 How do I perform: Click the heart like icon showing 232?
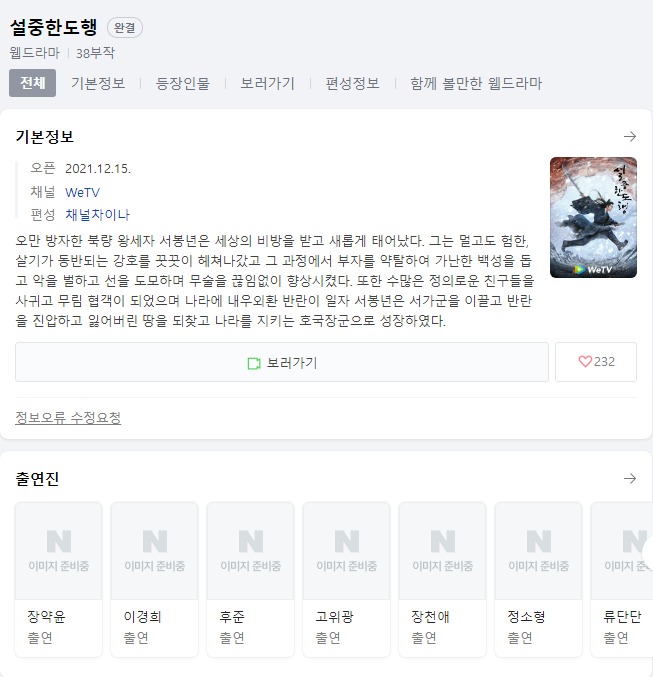[x=585, y=361]
